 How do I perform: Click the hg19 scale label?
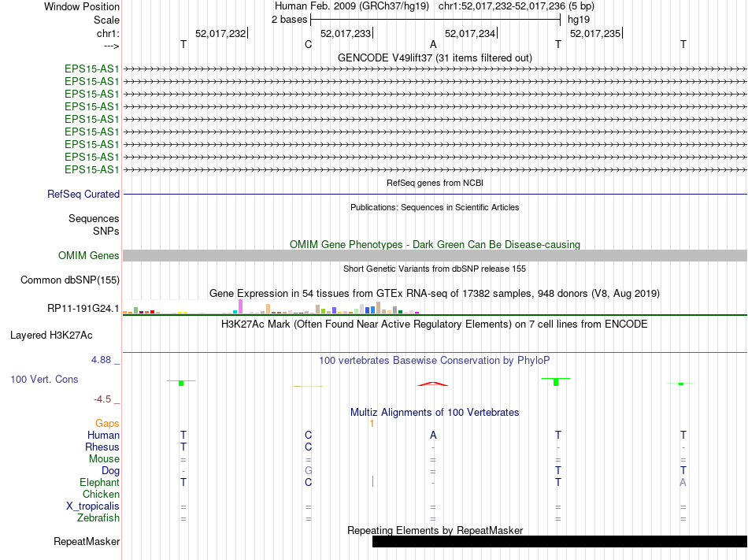(578, 20)
